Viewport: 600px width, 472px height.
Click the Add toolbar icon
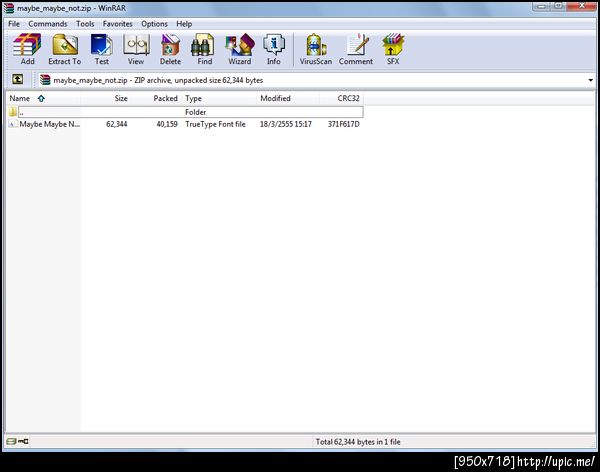pyautogui.click(x=27, y=49)
